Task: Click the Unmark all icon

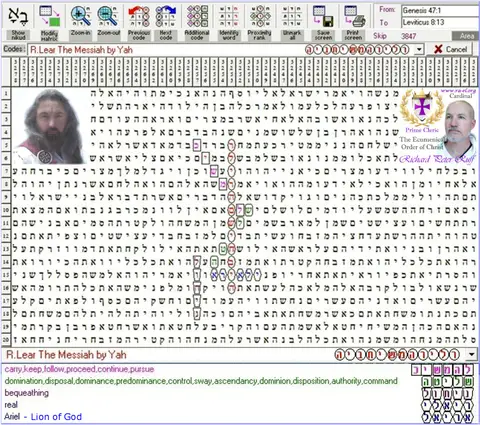Action: [x=292, y=16]
